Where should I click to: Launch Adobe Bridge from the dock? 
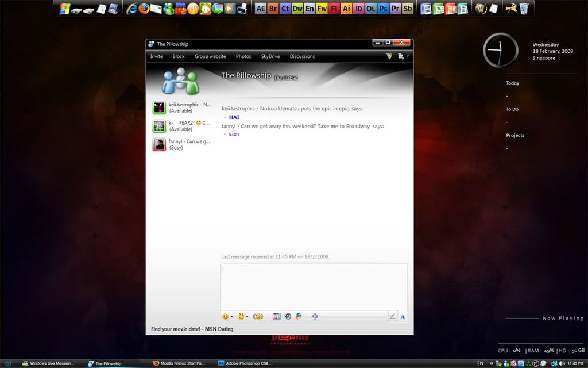[x=273, y=9]
